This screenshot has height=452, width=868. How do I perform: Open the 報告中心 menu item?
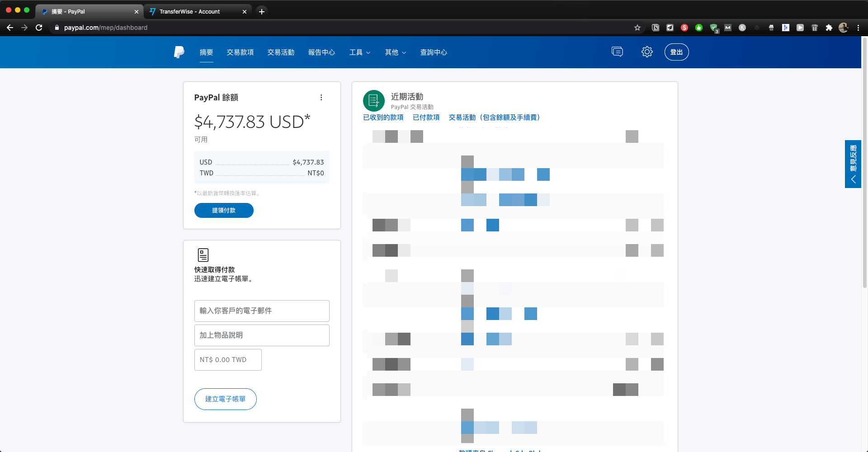tap(321, 52)
